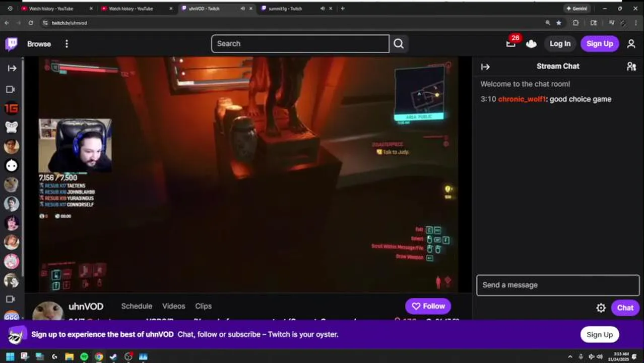Click the Log In button
The width and height of the screenshot is (644, 363).
click(560, 44)
